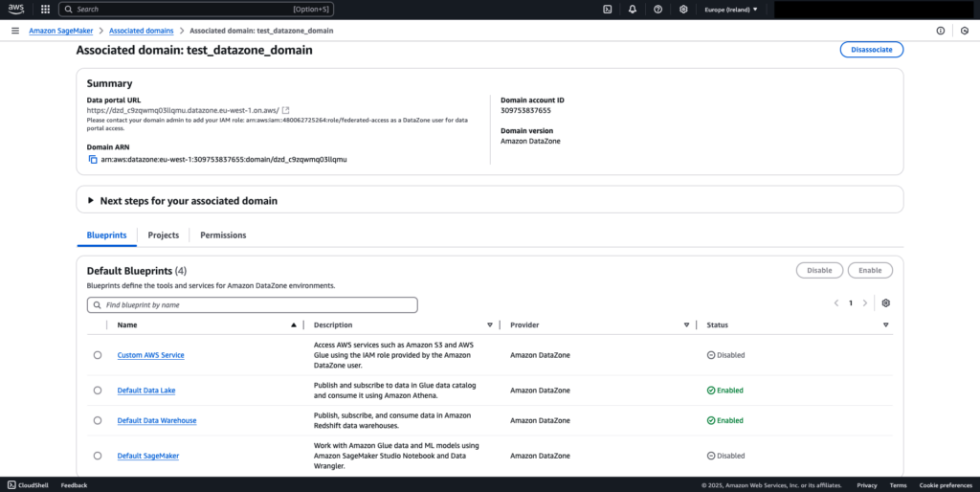Click Disabled status of Custom AWS Service
Screen dimensions: 980x492
pos(725,355)
